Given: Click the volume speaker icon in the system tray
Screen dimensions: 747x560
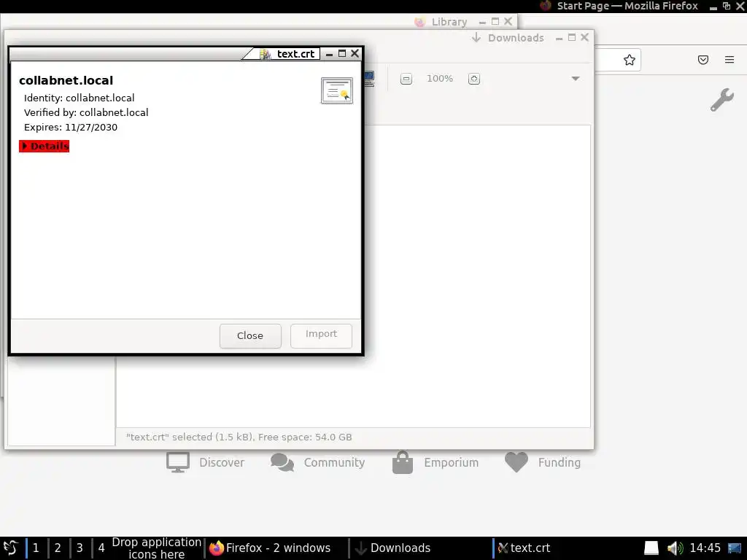Looking at the screenshot, I should point(675,548).
